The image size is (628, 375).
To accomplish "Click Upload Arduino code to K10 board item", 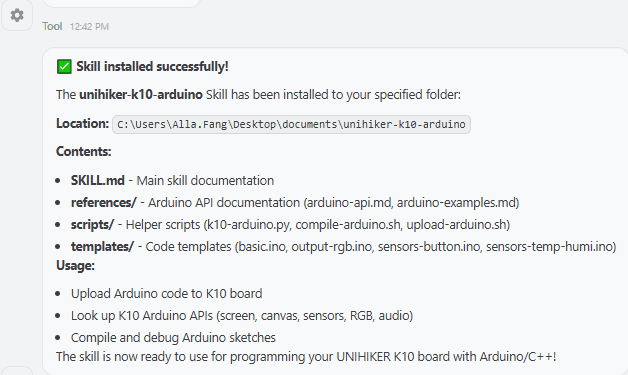I will [167, 294].
